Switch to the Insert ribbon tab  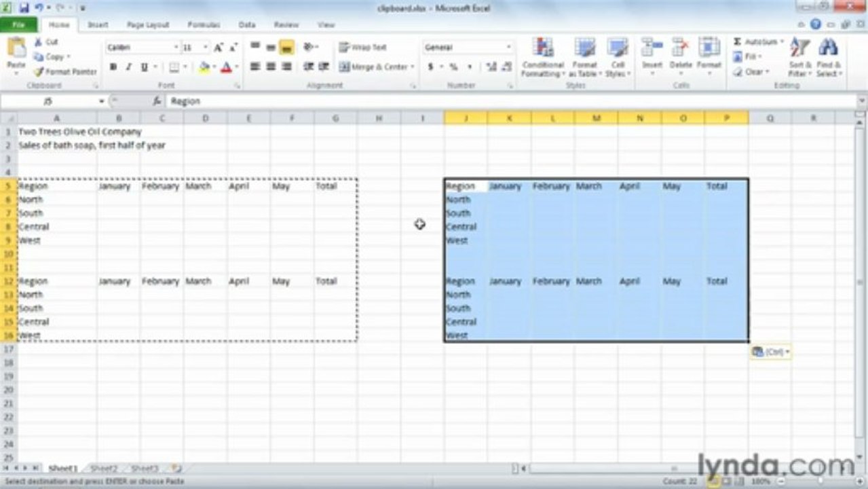tap(98, 24)
